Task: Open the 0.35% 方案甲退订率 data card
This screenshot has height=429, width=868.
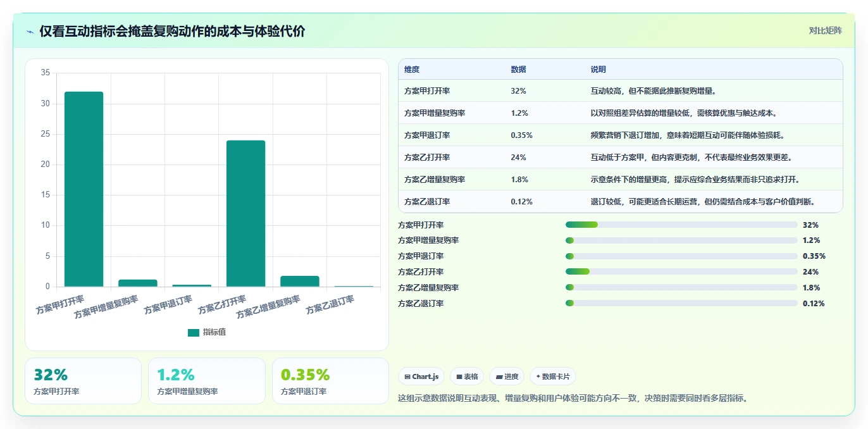Action: (x=330, y=381)
